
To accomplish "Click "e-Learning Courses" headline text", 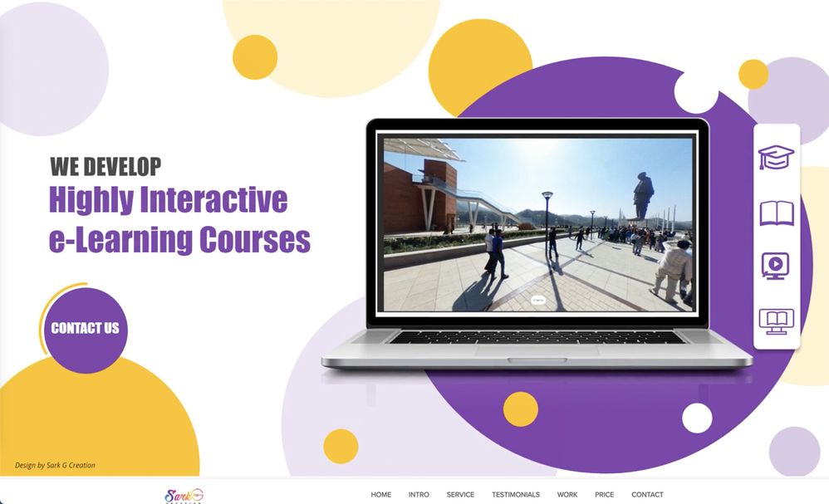I will (179, 240).
